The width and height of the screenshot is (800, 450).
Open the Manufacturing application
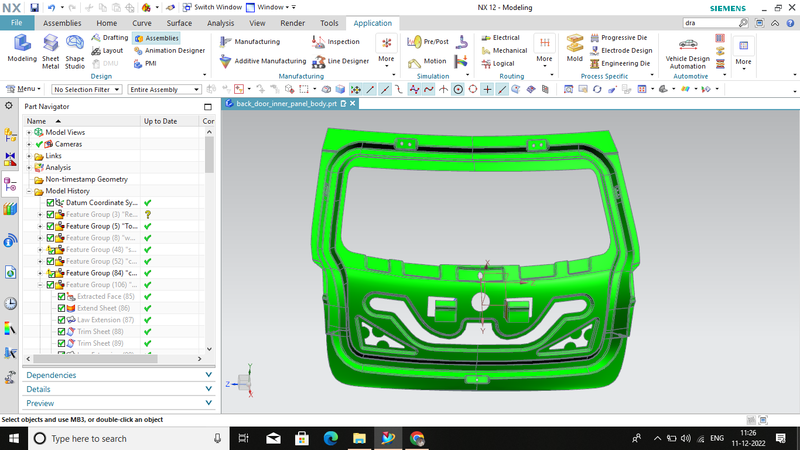[x=250, y=42]
